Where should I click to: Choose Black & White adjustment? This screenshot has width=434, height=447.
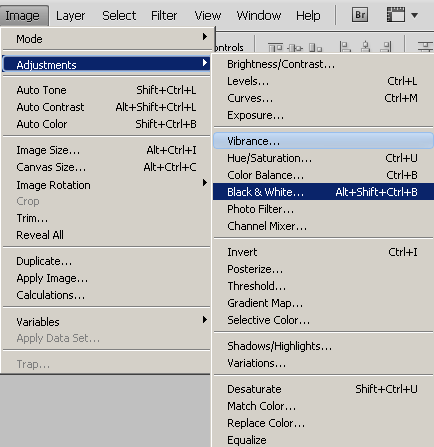click(323, 192)
